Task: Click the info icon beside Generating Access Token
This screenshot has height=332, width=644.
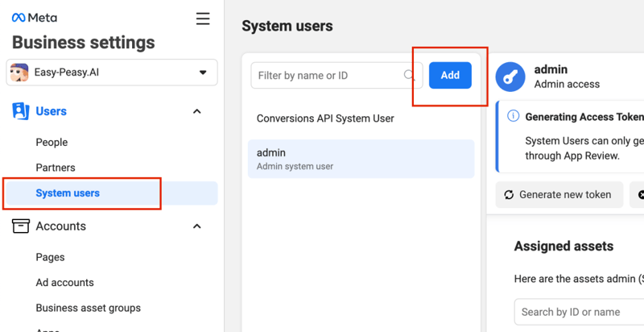Action: coord(513,117)
